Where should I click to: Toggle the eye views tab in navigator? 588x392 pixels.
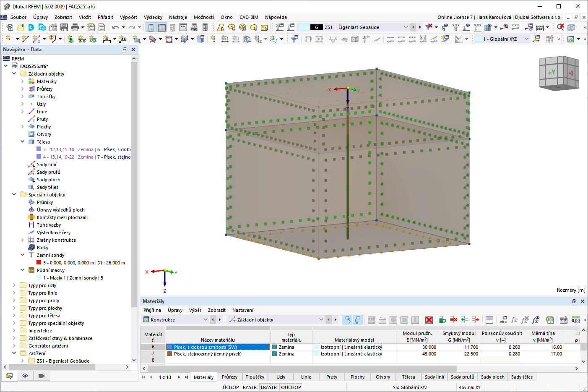point(25,376)
